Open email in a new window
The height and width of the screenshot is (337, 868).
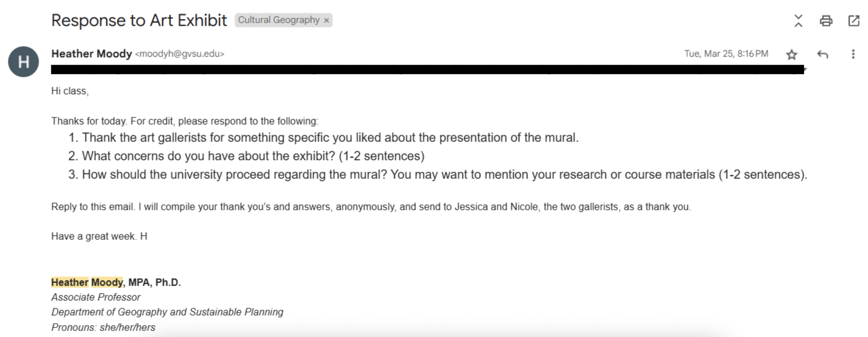point(853,21)
